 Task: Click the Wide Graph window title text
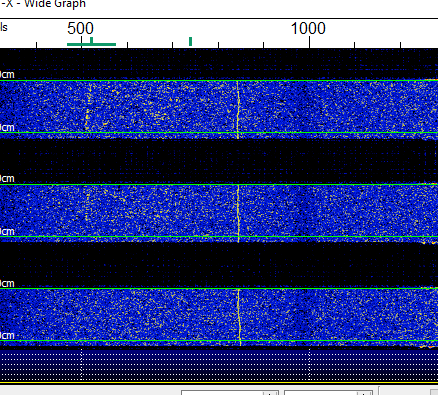coord(43,4)
